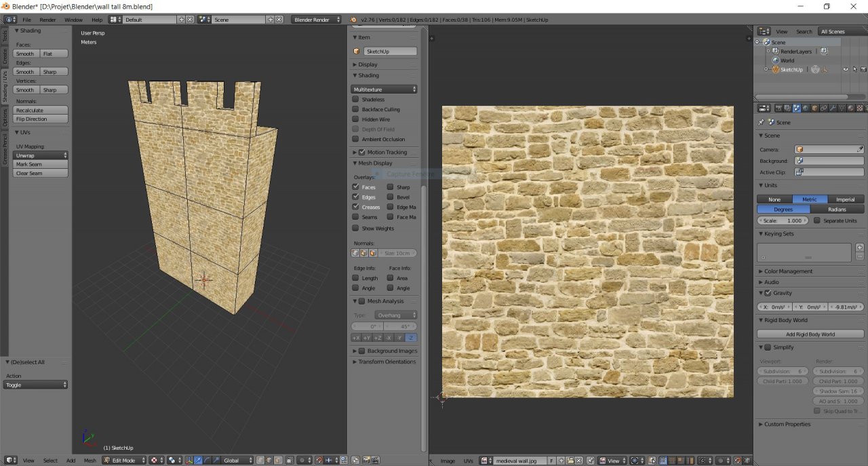
Task: Pin the Scene properties context
Action: [761, 122]
